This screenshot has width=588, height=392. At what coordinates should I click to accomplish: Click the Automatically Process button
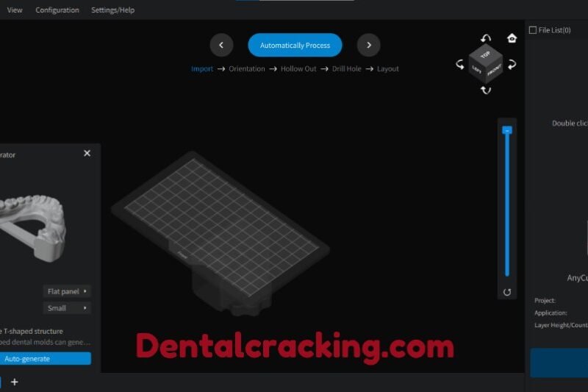(x=295, y=45)
